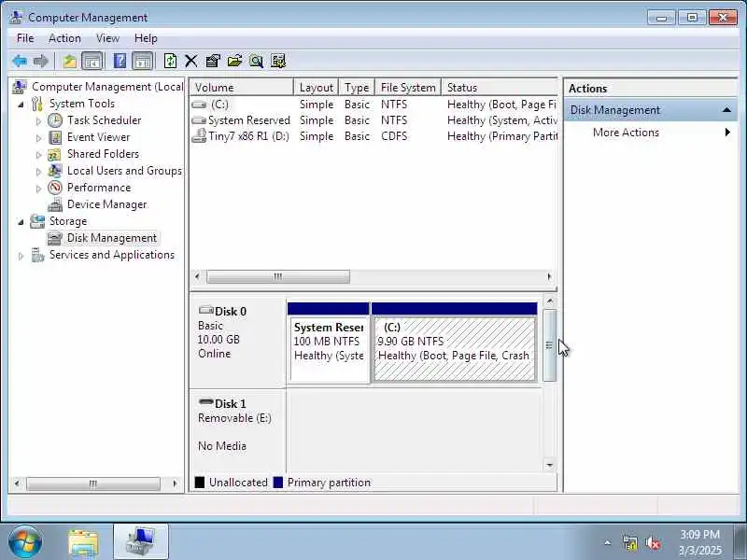The height and width of the screenshot is (560, 747).
Task: Expand Local Users and Groups branch
Action: pos(39,172)
